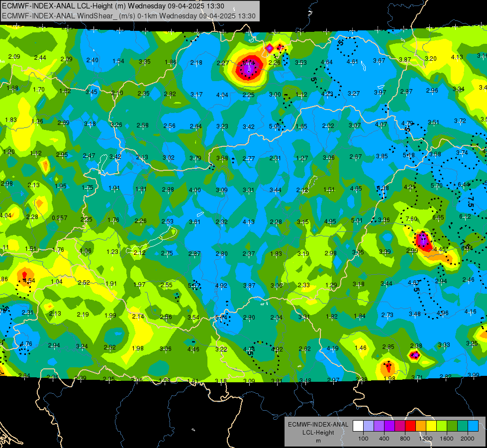Click the wind shear value 6.14
The width and height of the screenshot is (487, 448).
click(248, 63)
